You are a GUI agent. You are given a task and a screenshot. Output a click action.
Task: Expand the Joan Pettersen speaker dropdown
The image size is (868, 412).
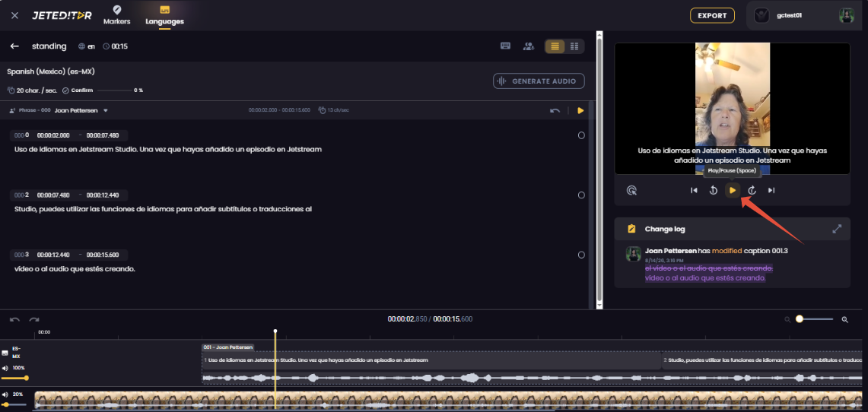[105, 111]
